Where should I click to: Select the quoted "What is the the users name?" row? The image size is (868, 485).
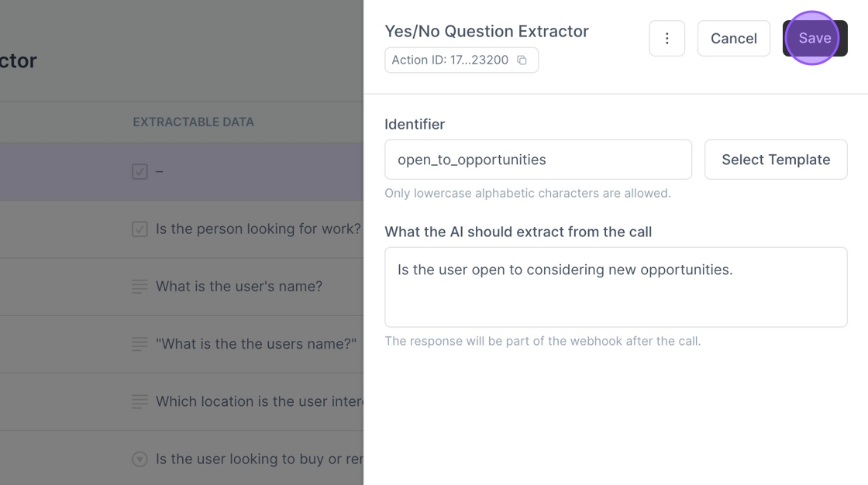click(x=256, y=344)
